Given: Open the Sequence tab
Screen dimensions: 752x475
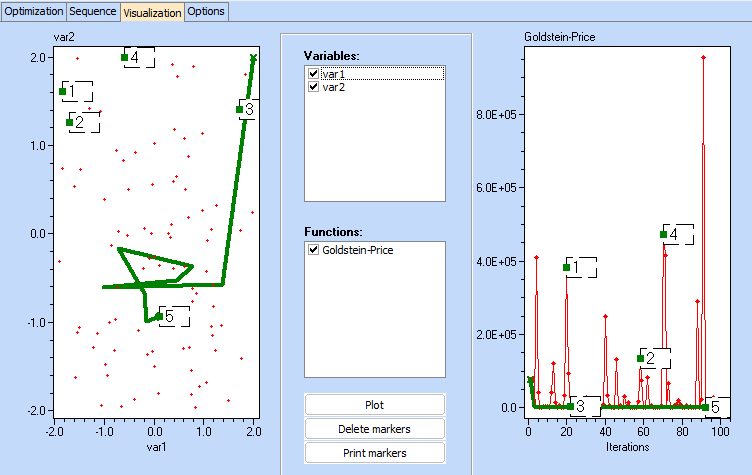Looking at the screenshot, I should 93,11.
